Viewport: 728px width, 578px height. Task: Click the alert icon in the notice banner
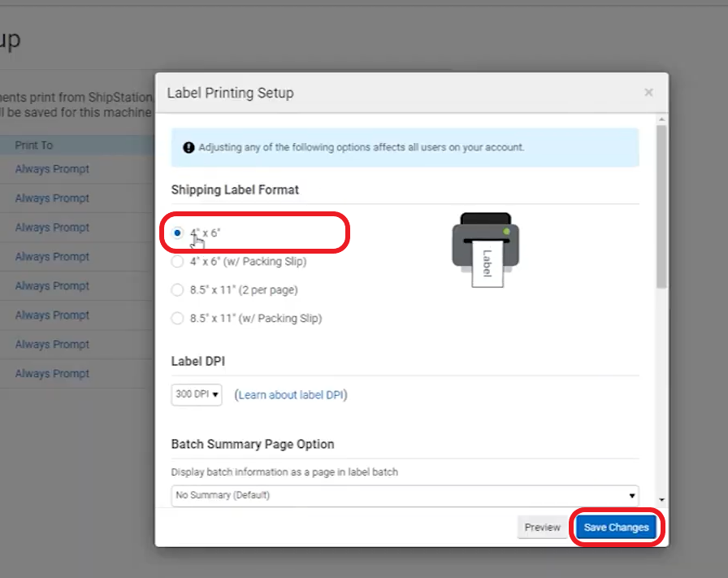click(186, 147)
